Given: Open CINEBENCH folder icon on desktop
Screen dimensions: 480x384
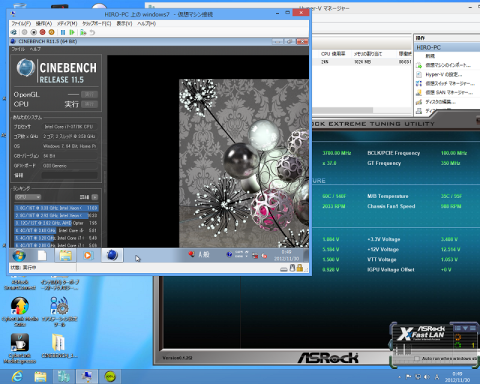Looking at the screenshot, I should point(59,345).
